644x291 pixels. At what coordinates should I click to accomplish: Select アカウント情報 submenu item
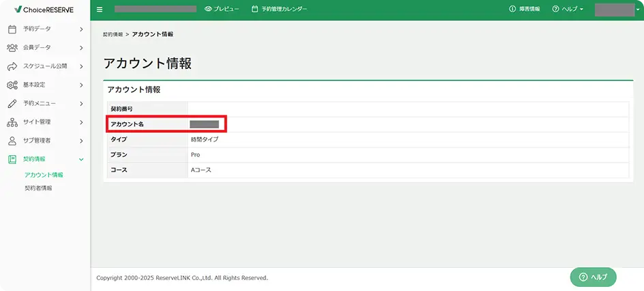[x=44, y=175]
